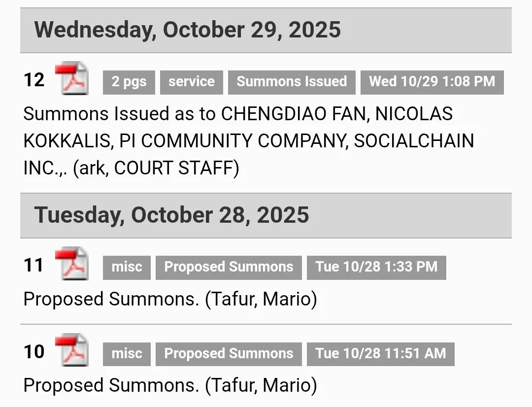Click docket entry number 10

click(x=34, y=352)
